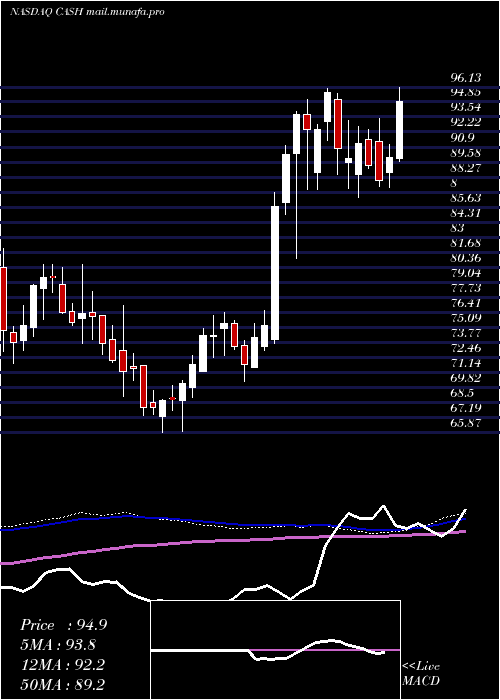Select the 65.87 price axis label
The height and width of the screenshot is (700, 500).
tap(465, 423)
